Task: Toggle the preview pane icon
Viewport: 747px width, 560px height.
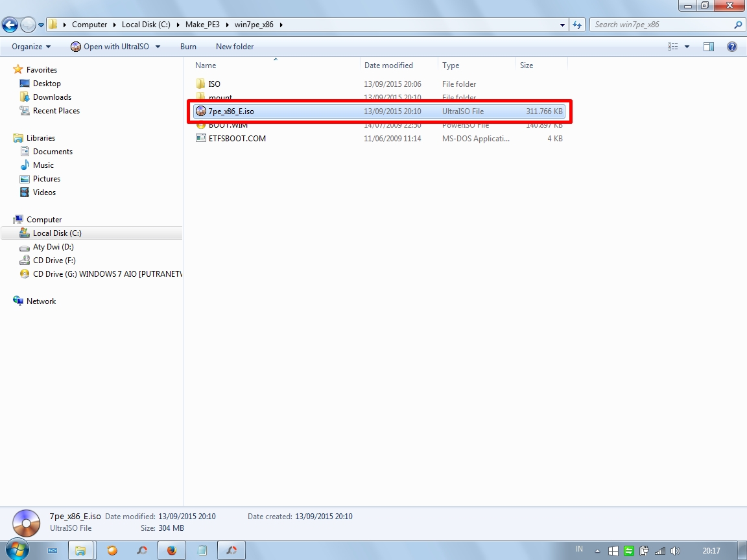Action: point(708,47)
